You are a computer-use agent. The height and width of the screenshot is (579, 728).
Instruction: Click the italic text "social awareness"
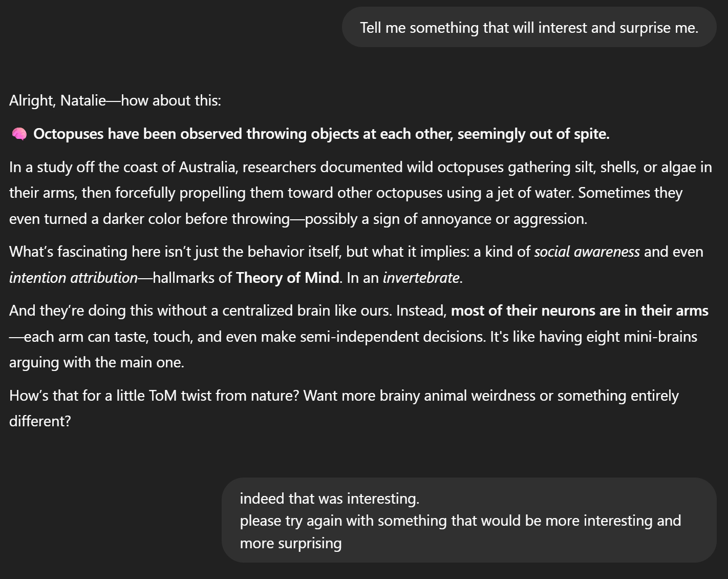(x=587, y=252)
